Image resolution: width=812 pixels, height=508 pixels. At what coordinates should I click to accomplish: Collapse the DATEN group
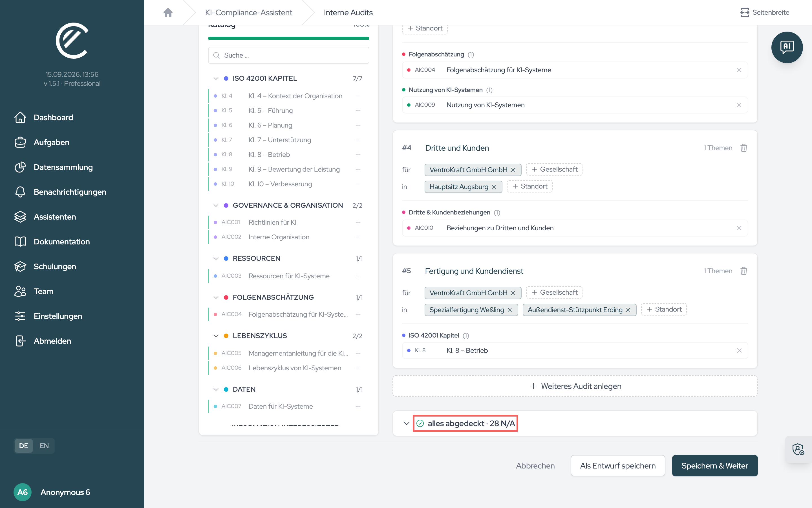tap(216, 389)
